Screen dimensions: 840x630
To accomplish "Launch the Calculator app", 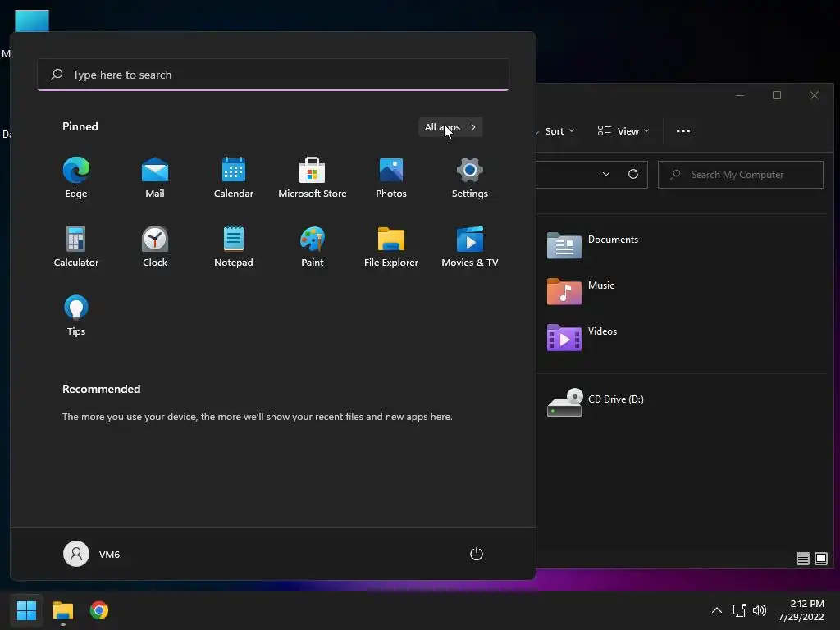I will (76, 246).
